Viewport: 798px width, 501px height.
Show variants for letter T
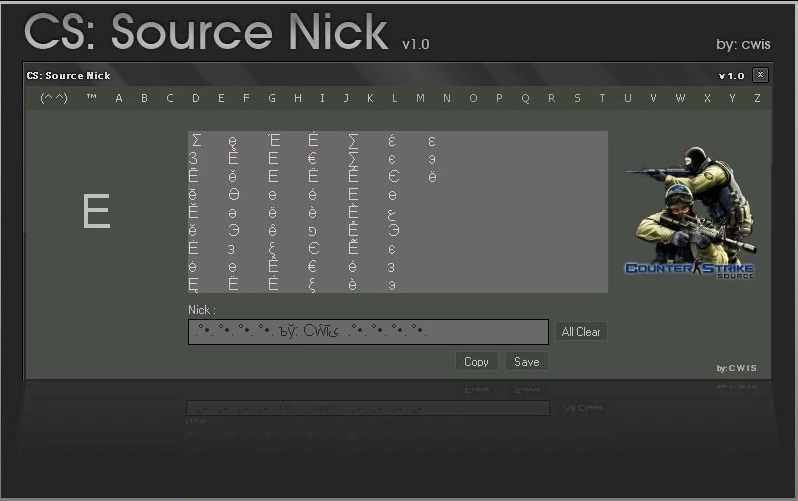pos(603,98)
